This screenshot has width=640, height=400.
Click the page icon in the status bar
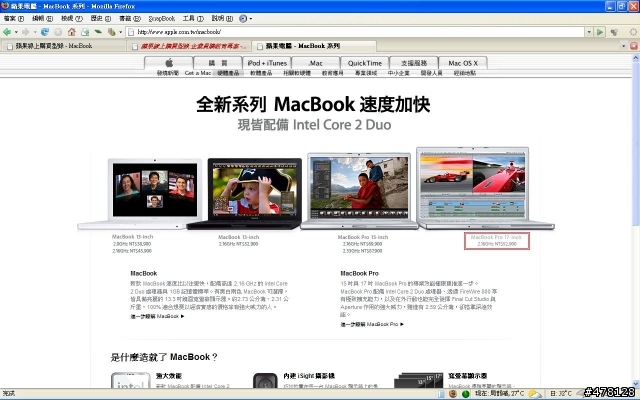point(441,393)
